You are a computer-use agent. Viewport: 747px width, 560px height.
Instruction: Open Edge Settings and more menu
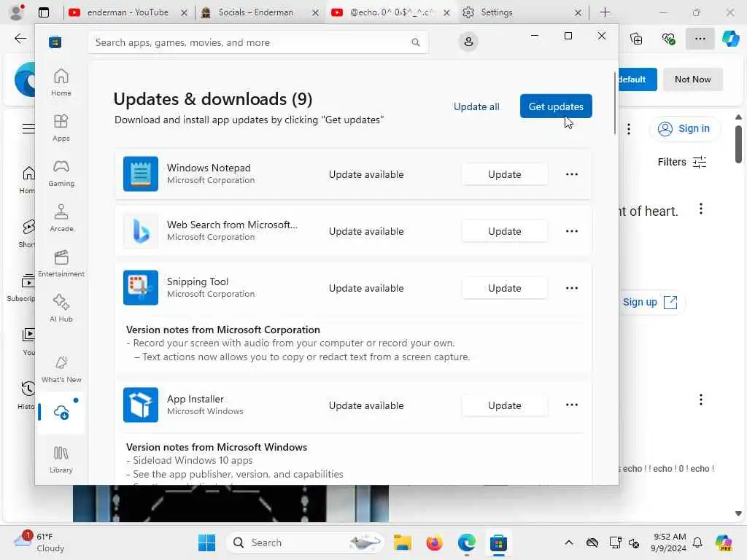(x=700, y=39)
